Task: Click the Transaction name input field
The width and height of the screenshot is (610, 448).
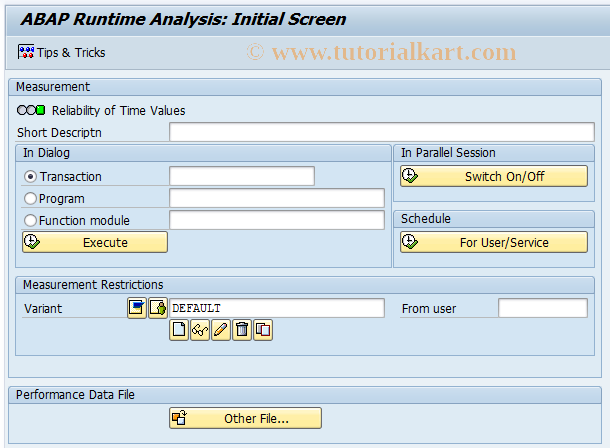Action: 242,176
